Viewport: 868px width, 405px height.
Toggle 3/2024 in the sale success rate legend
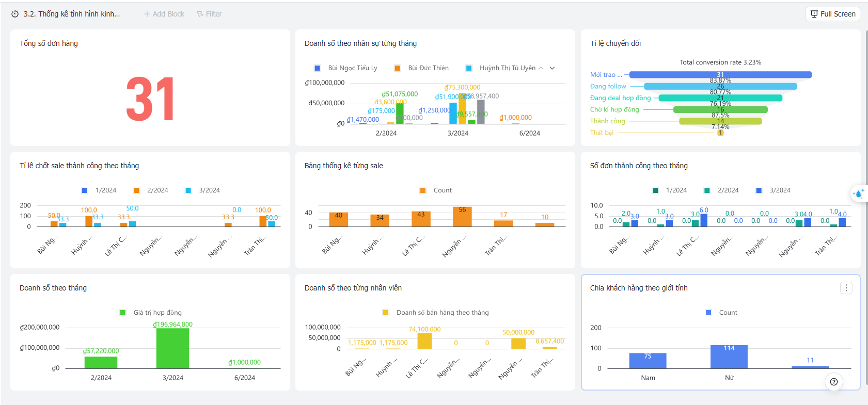pyautogui.click(x=202, y=190)
